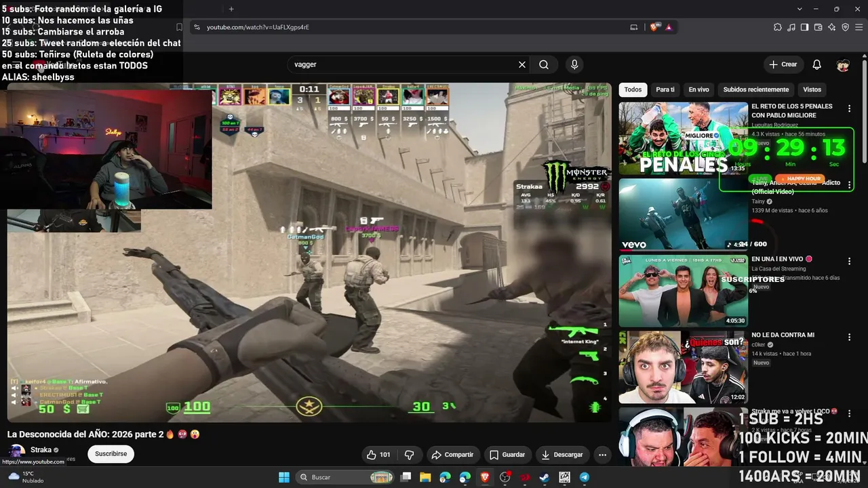Image resolution: width=868 pixels, height=488 pixels.
Task: Open the No Le Da Contra Mi thumbnail
Action: coord(684,367)
